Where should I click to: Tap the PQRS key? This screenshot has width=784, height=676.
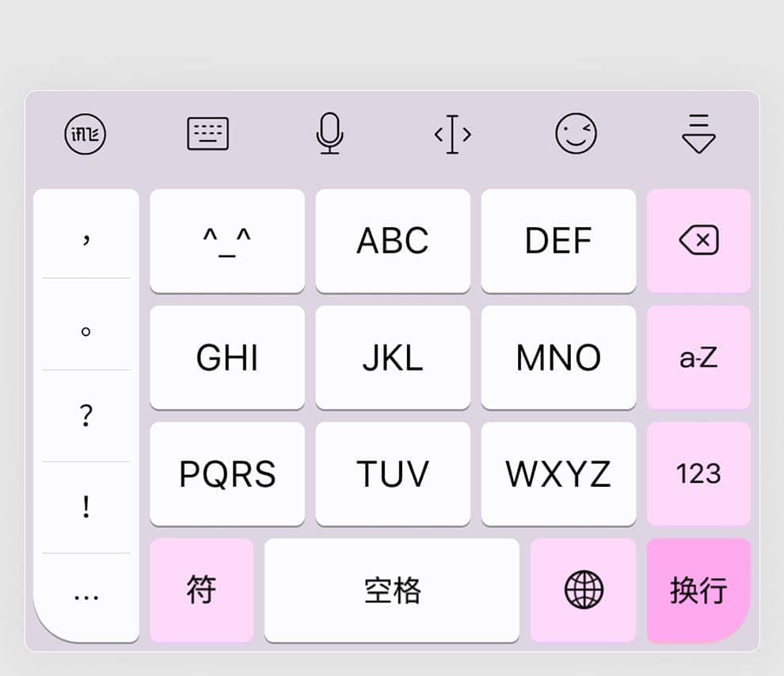click(x=227, y=473)
